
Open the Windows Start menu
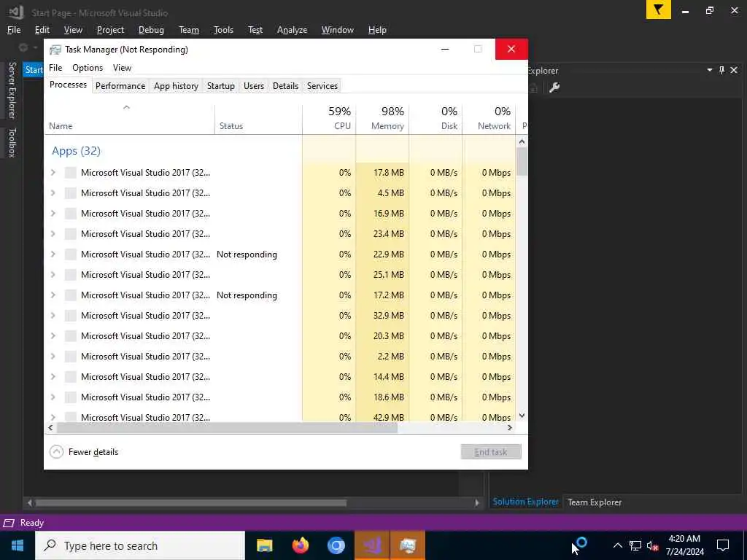coord(18,545)
